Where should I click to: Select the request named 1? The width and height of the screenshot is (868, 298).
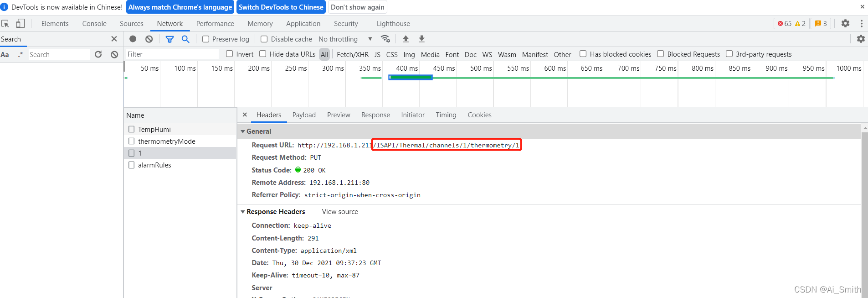180,153
